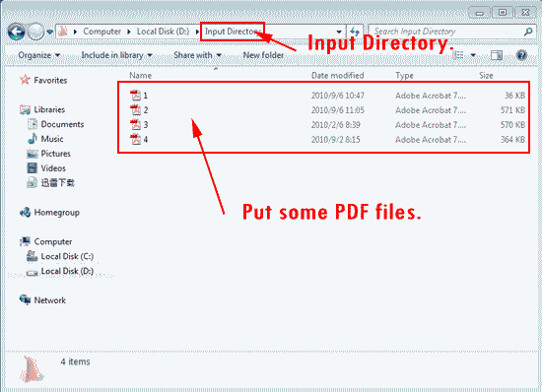
Task: Open the Organize menu
Action: pyautogui.click(x=39, y=55)
